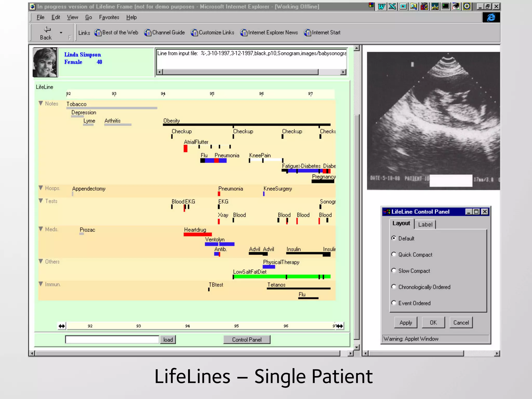Open the Best of the Web link
The width and height of the screenshot is (532, 399).
(116, 33)
